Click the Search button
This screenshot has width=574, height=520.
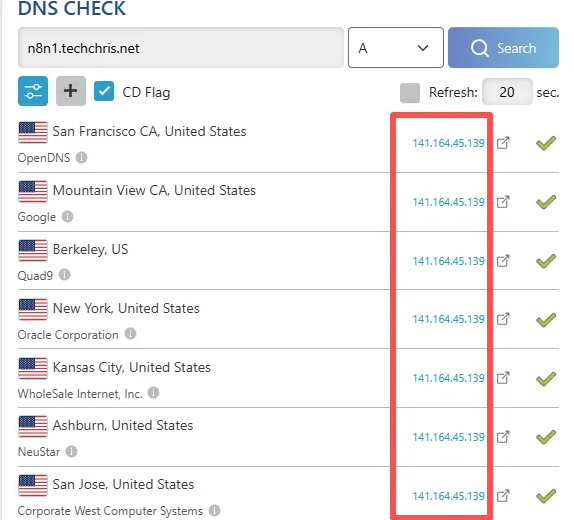[x=503, y=48]
